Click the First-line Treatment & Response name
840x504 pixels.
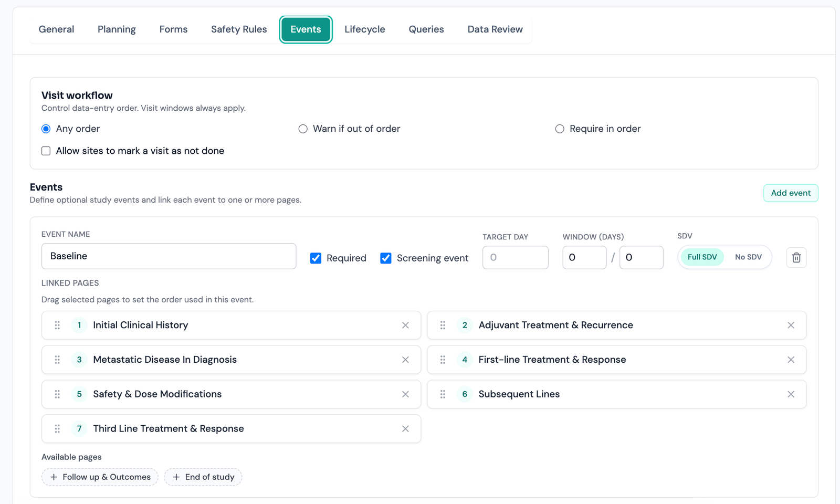tap(552, 360)
